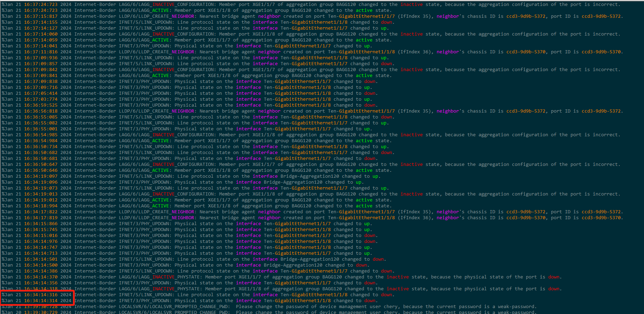Select the 16:34:15:016 timestamp
The width and height of the screenshot is (644, 314).
tap(41, 236)
